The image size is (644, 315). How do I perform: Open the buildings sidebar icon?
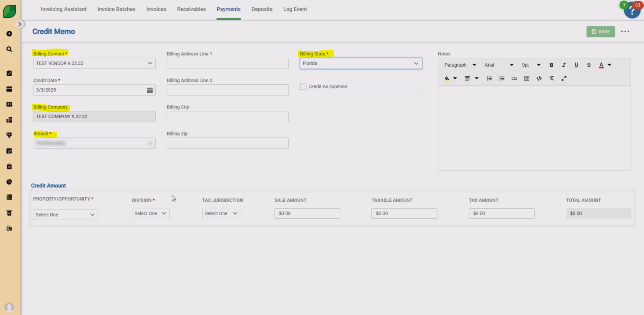pos(9,120)
